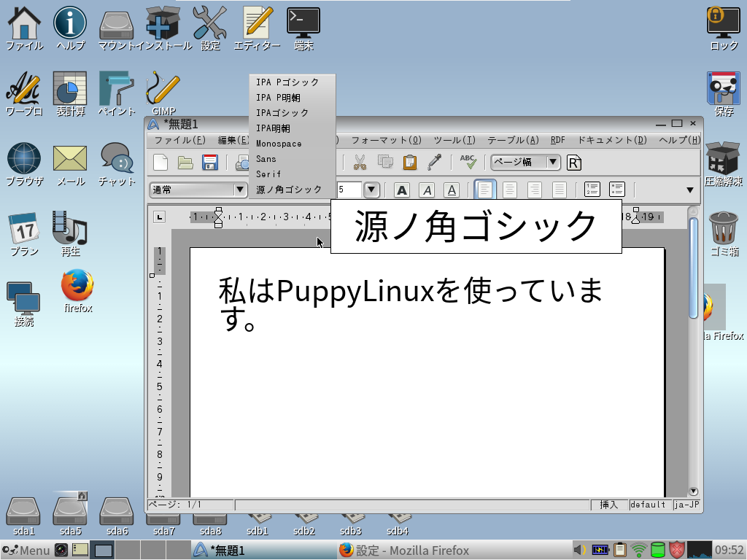Create a new blank document icon
This screenshot has width=747, height=560.
click(160, 163)
